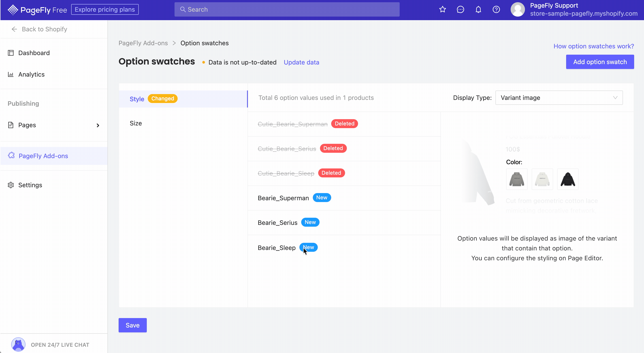Click the Dashboard layout icon
Screen dimensions: 644x353
click(11, 53)
